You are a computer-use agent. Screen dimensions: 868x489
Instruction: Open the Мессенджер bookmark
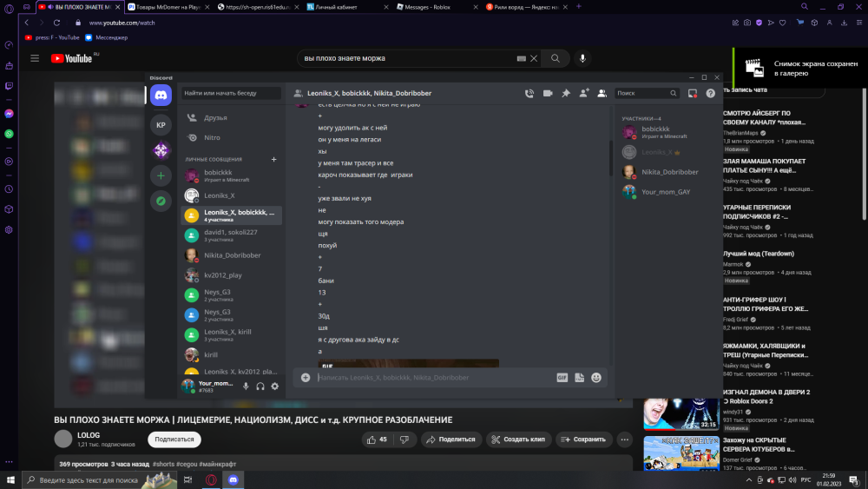tap(106, 37)
